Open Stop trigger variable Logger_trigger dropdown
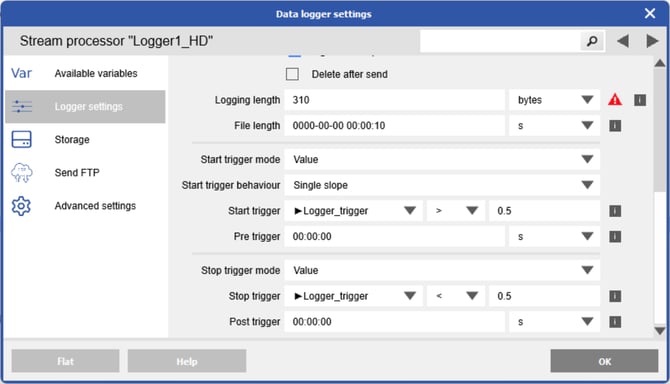This screenshot has width=670, height=384. [x=353, y=296]
